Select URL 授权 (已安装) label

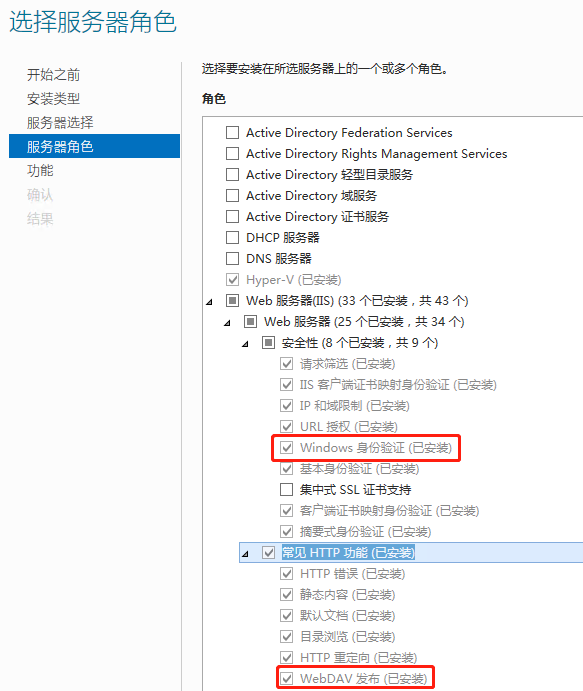point(349,427)
